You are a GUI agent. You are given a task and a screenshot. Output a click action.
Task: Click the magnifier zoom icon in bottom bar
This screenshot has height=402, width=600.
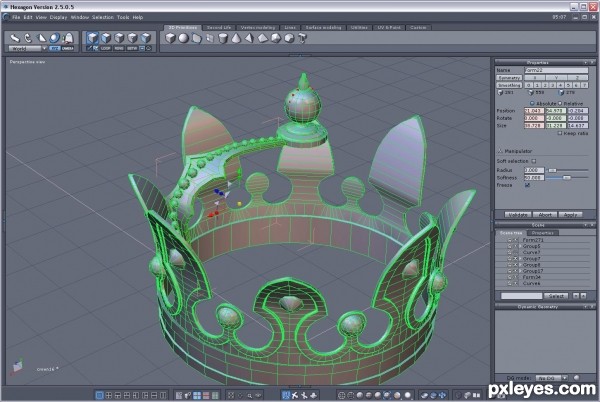coord(249,395)
